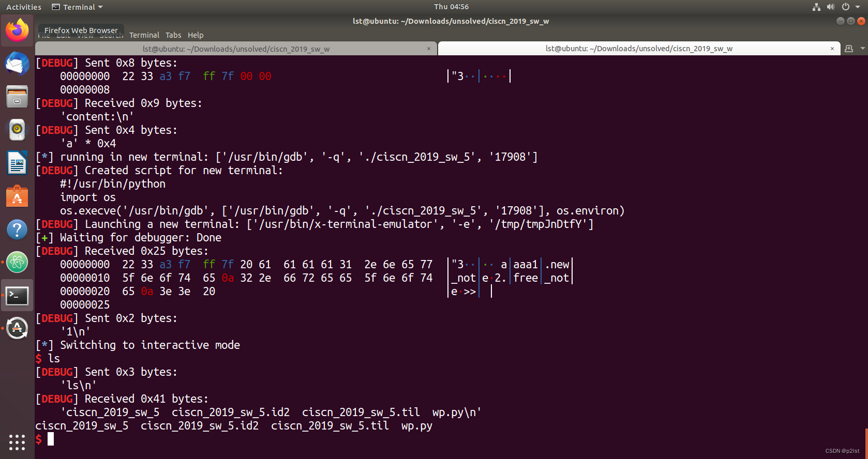Screen dimensions: 868x459
Task: Click the volume speaker icon in top bar
Action: [830, 7]
